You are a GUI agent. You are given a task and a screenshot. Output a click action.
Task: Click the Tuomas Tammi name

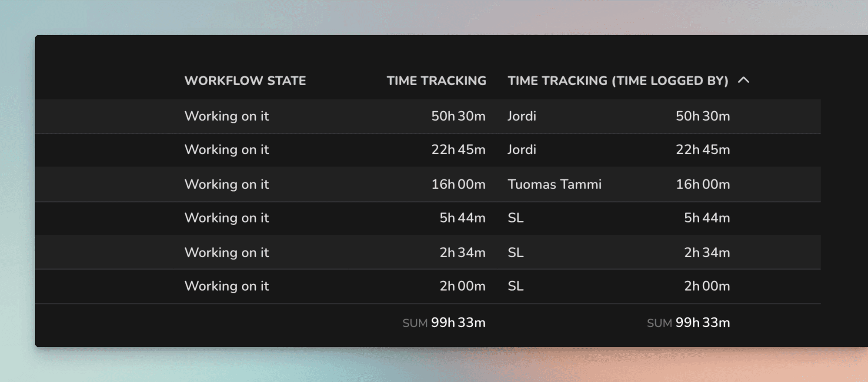554,184
